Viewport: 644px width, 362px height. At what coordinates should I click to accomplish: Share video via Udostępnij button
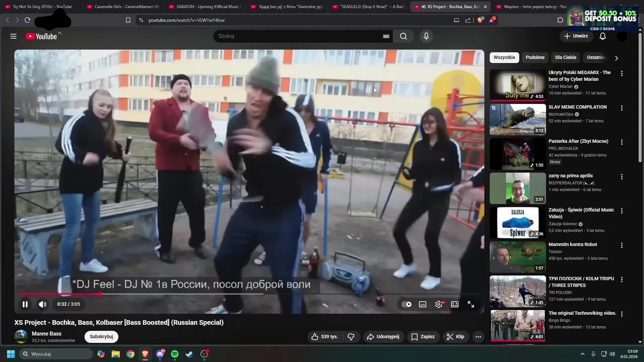point(383,337)
